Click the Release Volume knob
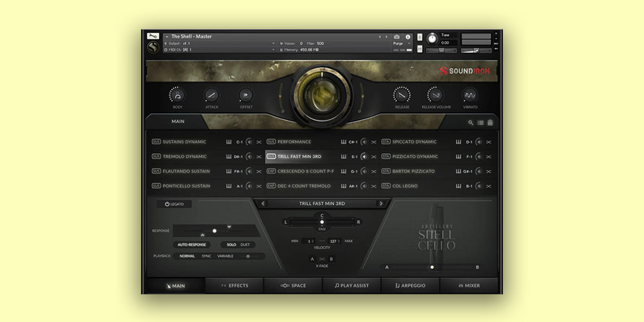Viewport: 644px width, 322px height. [436, 96]
